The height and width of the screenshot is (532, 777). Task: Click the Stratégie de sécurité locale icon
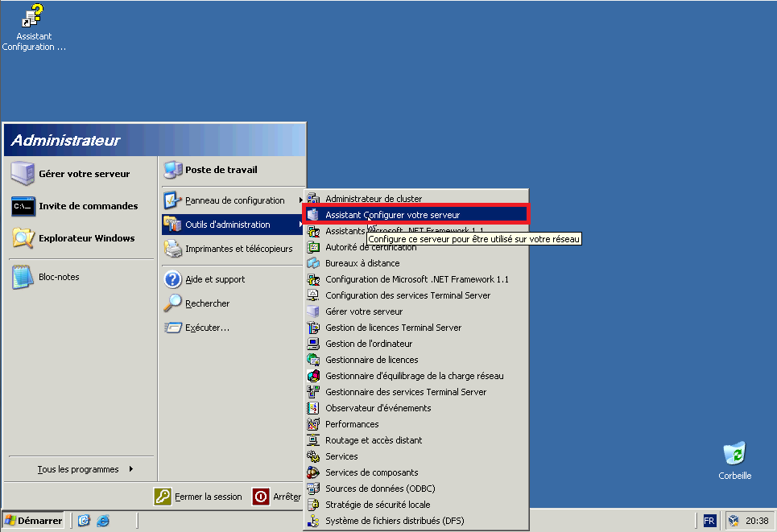[x=313, y=505]
